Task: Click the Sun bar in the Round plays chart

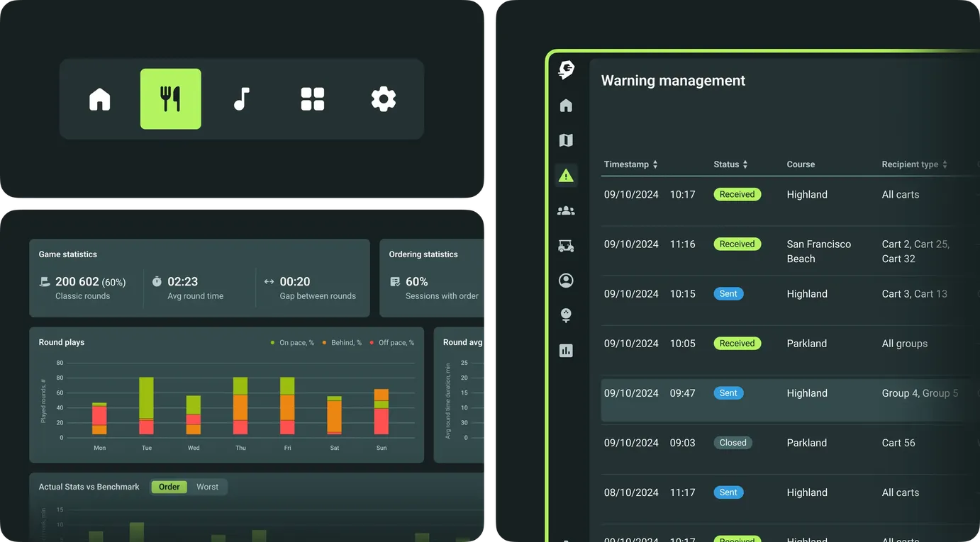Action: 382,412
